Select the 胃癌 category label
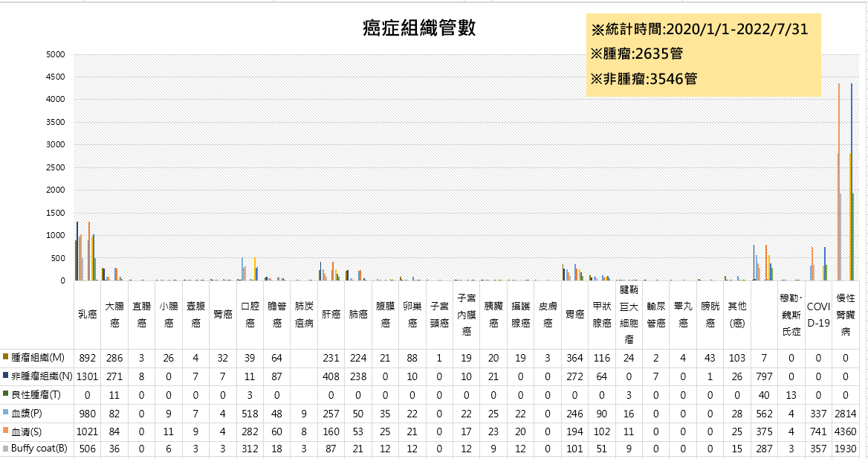Viewport: 868px width, 459px height. (575, 315)
